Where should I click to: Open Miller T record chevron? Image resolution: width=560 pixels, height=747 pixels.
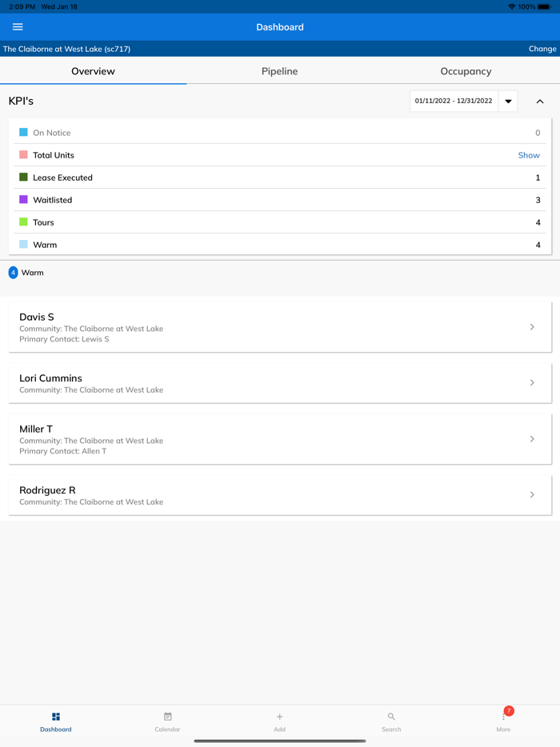[x=532, y=439]
